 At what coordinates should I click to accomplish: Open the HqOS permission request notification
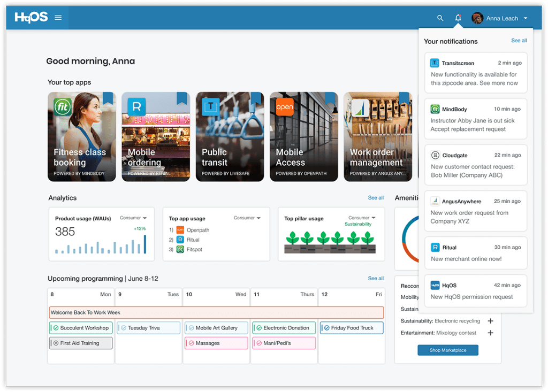[476, 291]
